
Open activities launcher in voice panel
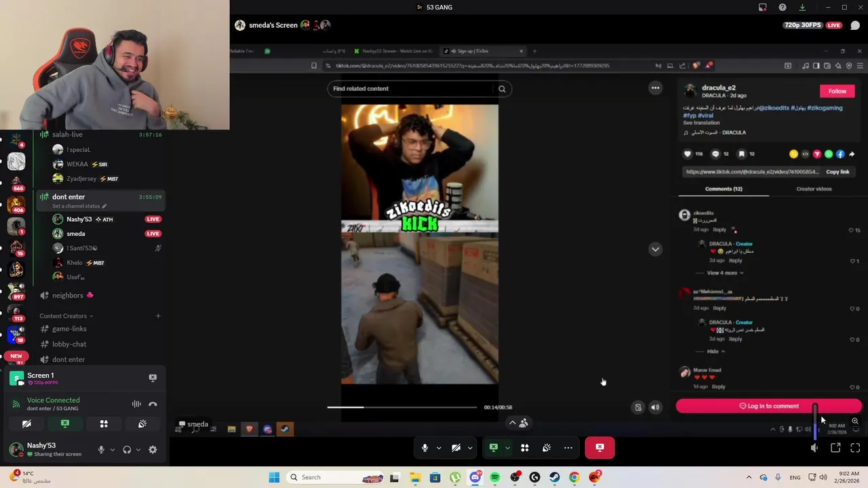[x=104, y=424]
